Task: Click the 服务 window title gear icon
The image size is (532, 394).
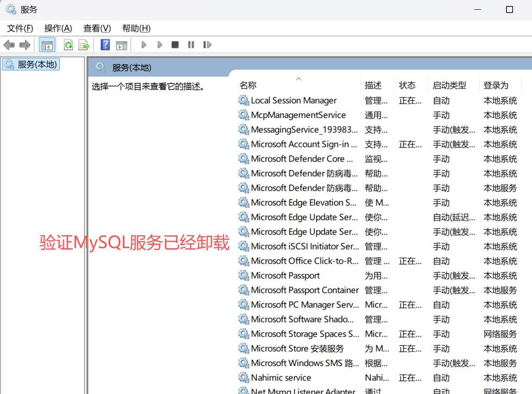Action: tap(11, 10)
